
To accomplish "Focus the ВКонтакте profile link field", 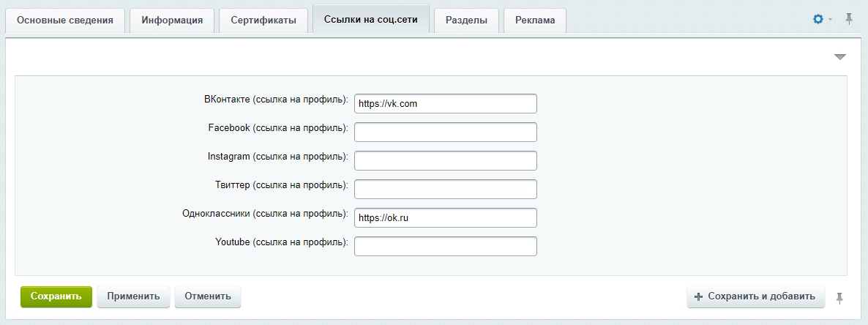I will pos(446,103).
